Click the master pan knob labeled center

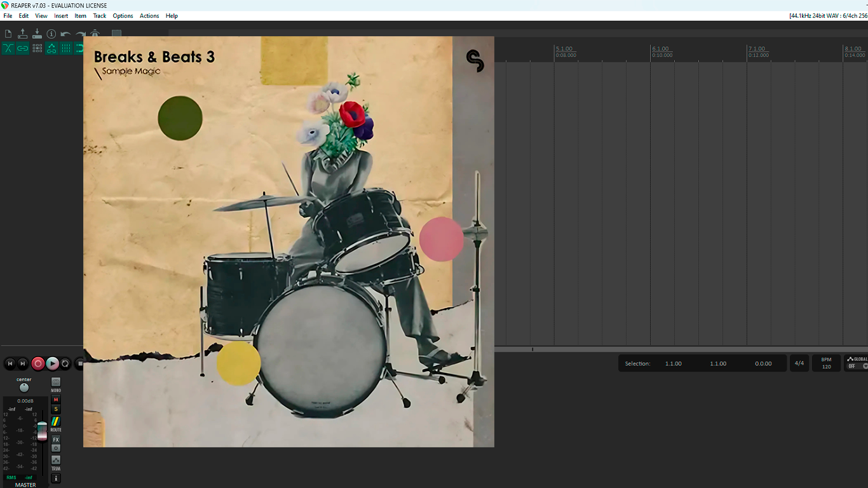tap(24, 388)
